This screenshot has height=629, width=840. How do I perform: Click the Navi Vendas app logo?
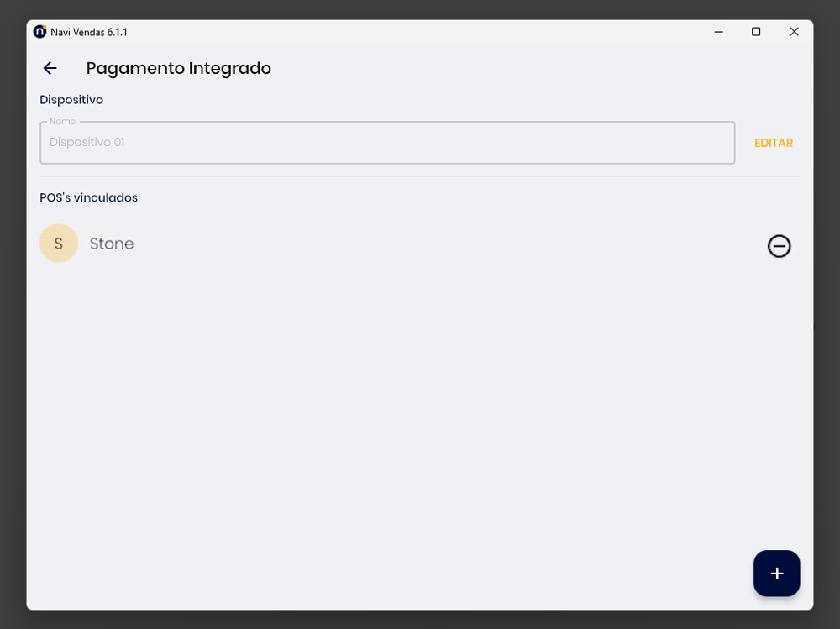pyautogui.click(x=39, y=32)
